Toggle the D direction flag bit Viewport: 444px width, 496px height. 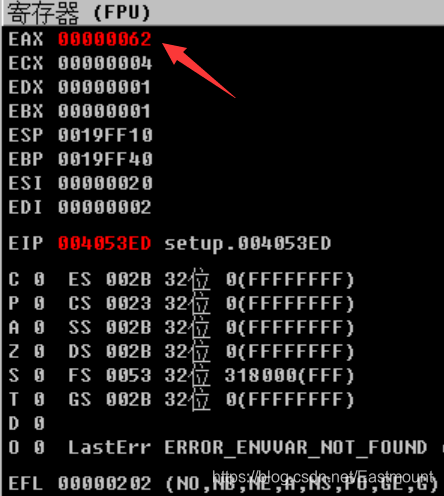39,423
